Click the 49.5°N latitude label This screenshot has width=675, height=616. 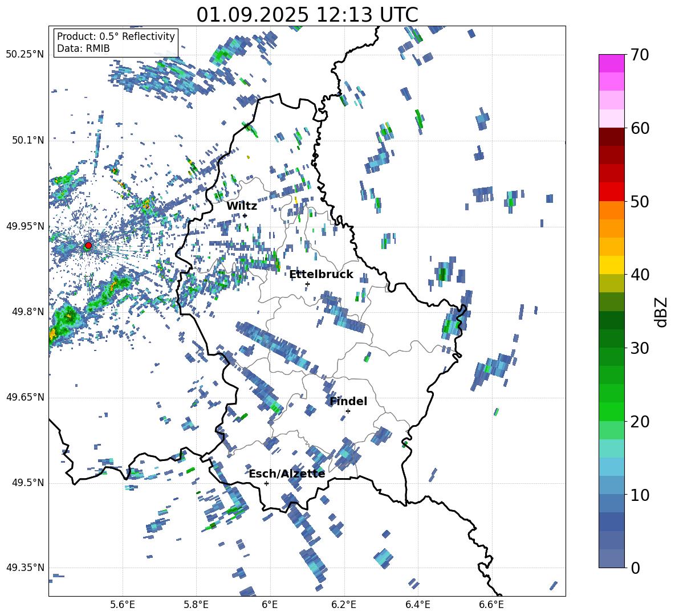coord(28,483)
